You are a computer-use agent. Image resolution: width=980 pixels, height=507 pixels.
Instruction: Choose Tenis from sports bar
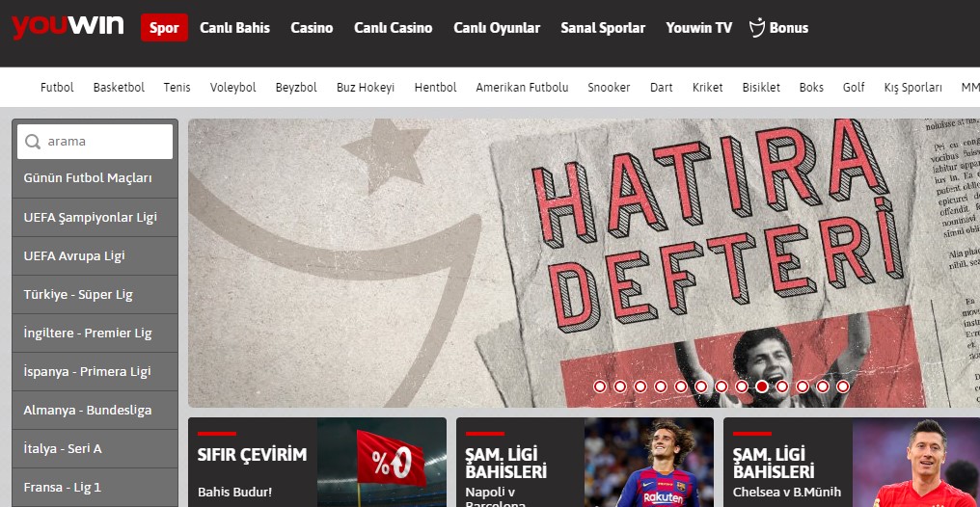(177, 88)
